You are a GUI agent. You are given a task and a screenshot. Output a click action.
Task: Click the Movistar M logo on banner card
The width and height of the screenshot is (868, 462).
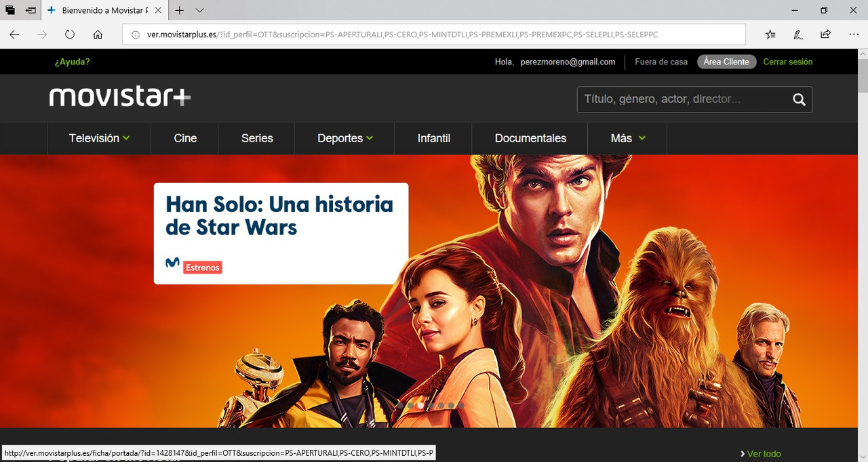172,263
